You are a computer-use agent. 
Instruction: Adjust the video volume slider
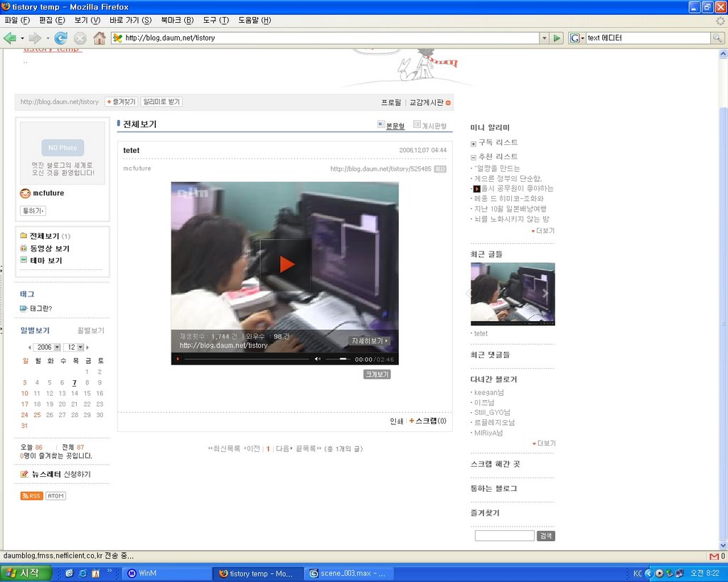click(337, 359)
